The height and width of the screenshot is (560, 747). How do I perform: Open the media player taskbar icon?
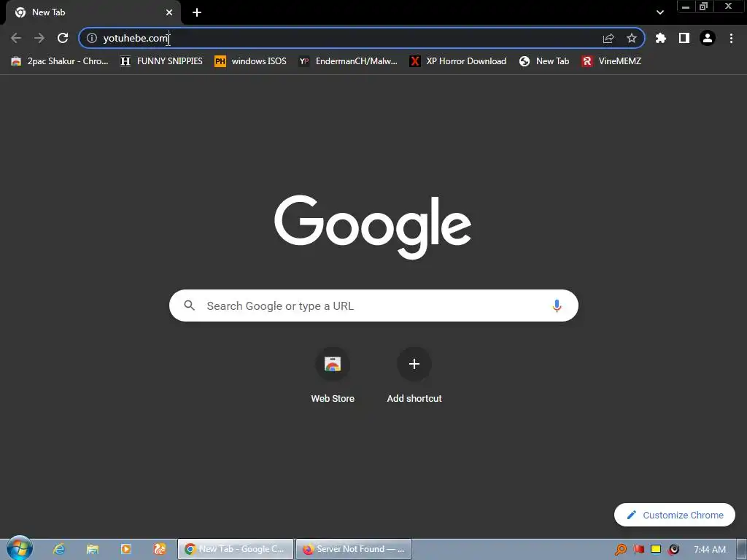[x=125, y=549]
